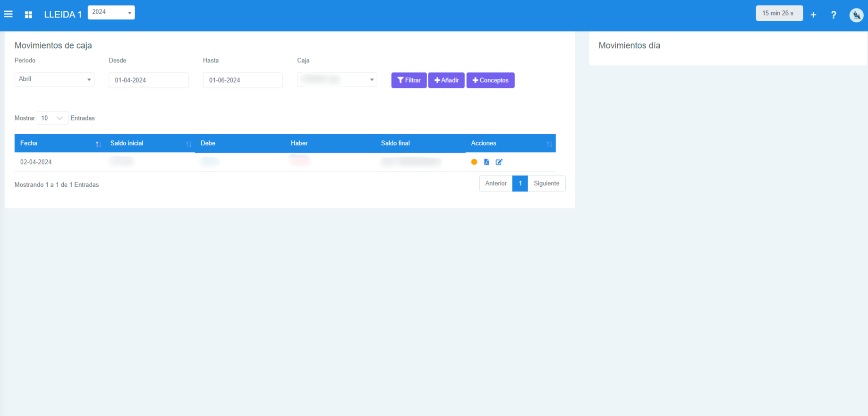Viewport: 868px width, 416px height.
Task: Edit the 02-04-2024 cash movement
Action: (499, 162)
